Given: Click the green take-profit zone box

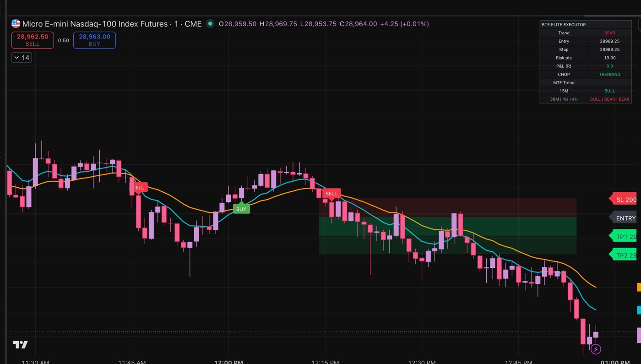Looking at the screenshot, I should click(447, 235).
